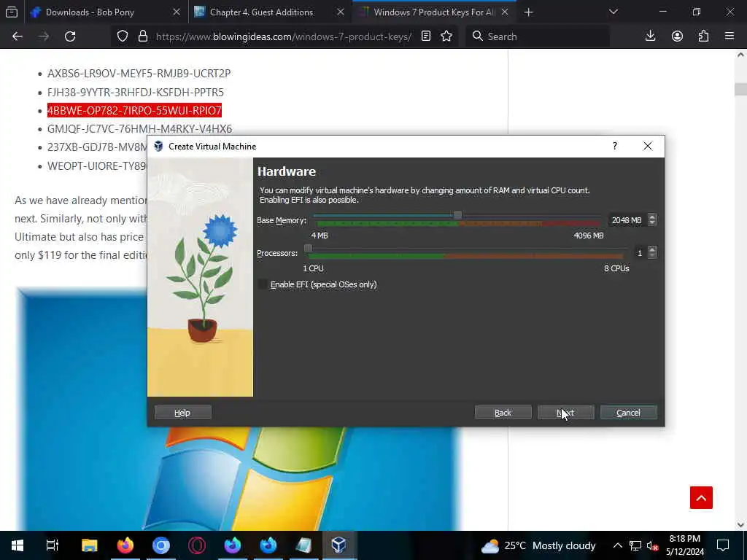The width and height of the screenshot is (747, 560).
Task: Click the red scroll-to-top button
Action: [x=701, y=497]
